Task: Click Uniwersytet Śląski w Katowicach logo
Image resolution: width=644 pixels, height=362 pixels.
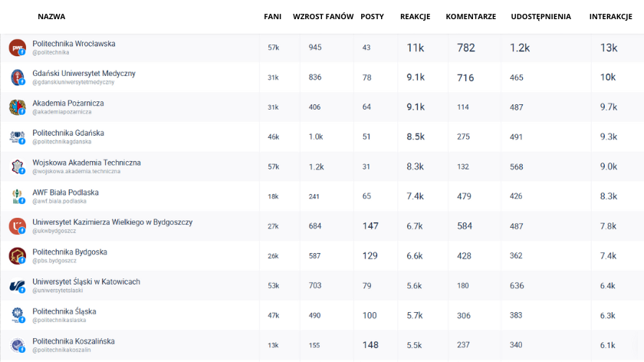Action: [x=17, y=286]
